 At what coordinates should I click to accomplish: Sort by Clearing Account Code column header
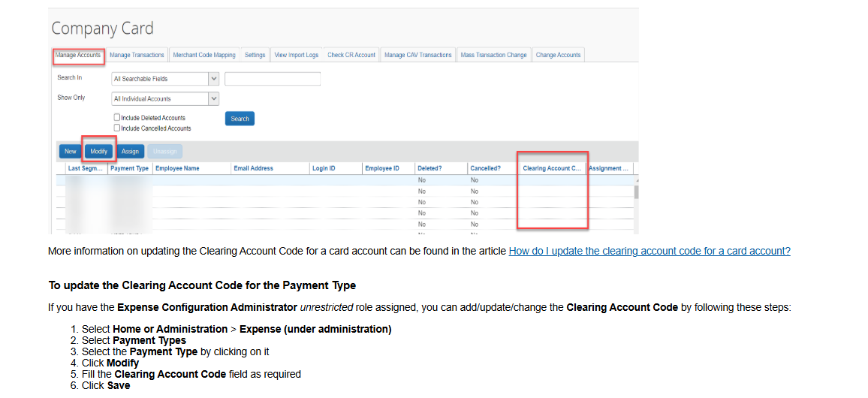click(x=552, y=169)
